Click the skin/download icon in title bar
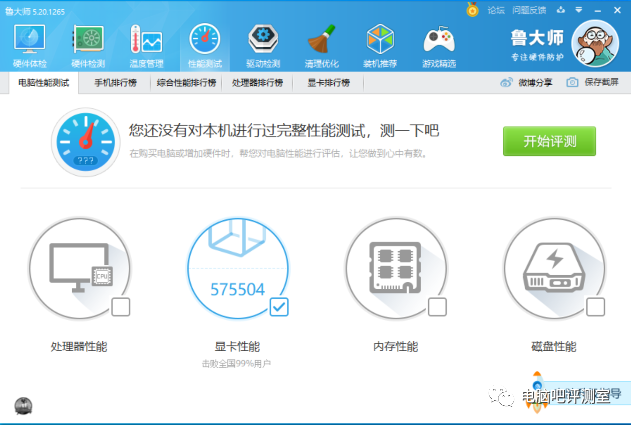631x425 pixels. pyautogui.click(x=561, y=10)
